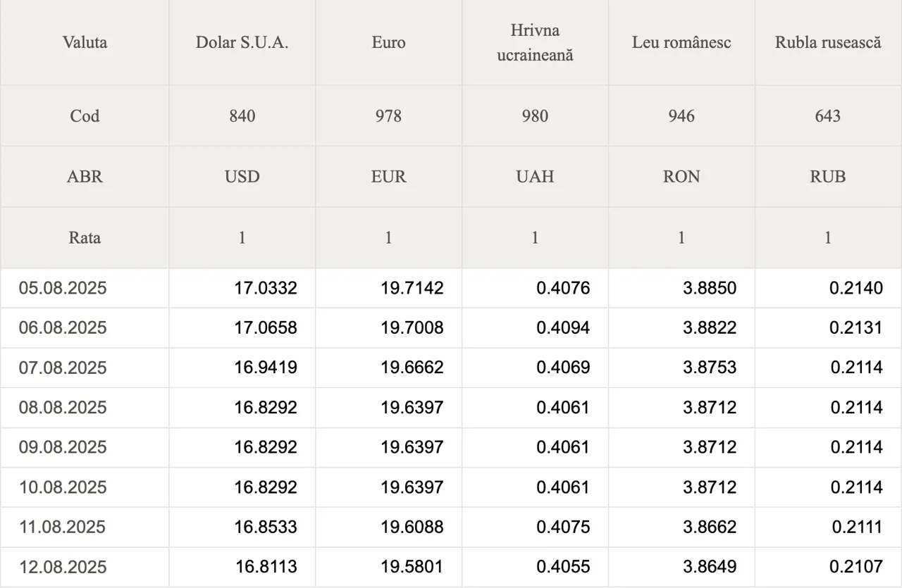
Task: Click the Rubla rusească header cell
Action: click(x=828, y=42)
